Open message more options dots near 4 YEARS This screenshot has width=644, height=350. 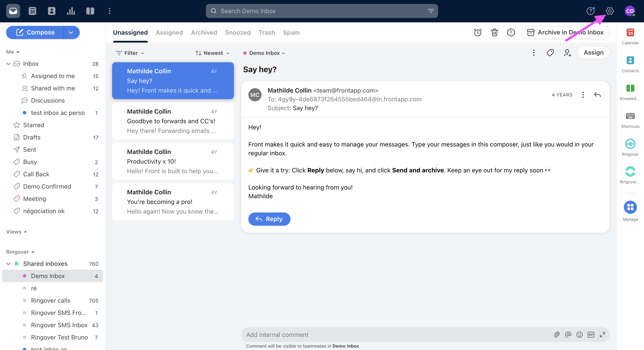(x=583, y=95)
